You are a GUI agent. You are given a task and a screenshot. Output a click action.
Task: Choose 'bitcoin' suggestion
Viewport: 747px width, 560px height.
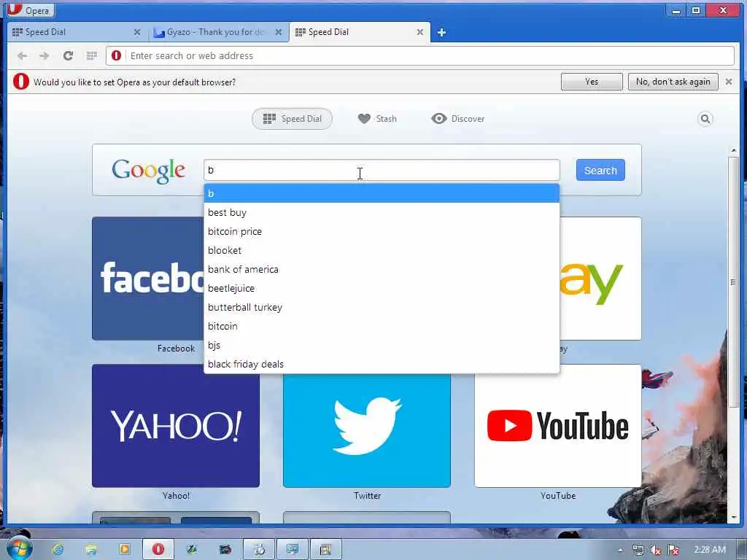[x=382, y=326]
